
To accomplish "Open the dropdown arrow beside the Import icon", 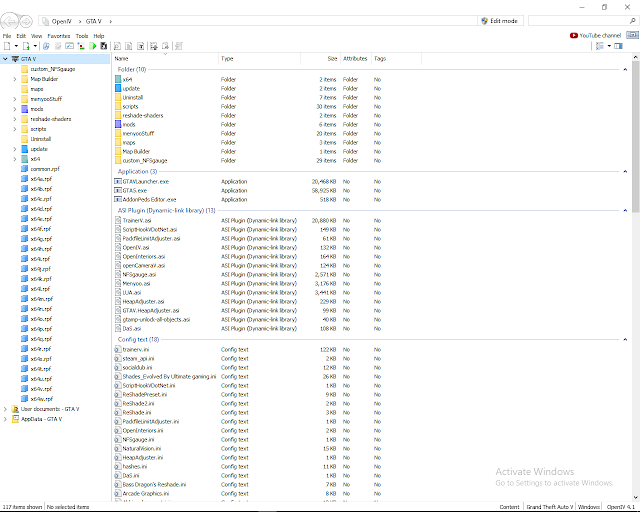I will [x=35, y=46].
